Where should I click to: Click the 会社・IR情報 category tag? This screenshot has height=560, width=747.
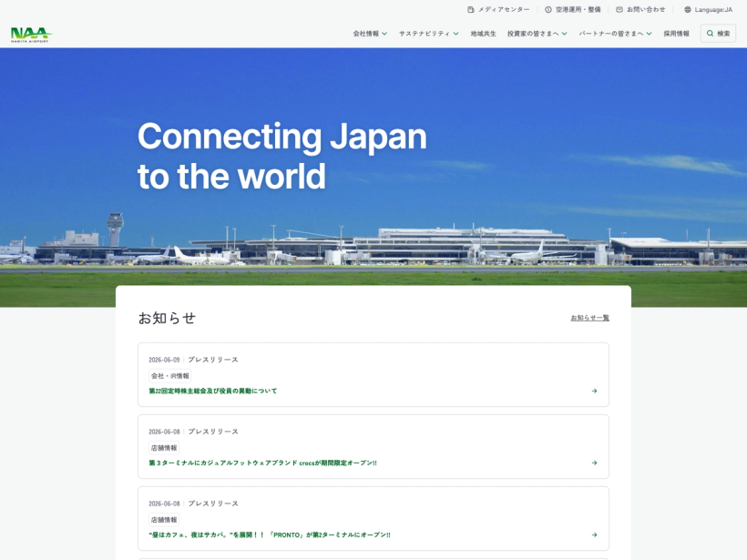click(x=170, y=376)
